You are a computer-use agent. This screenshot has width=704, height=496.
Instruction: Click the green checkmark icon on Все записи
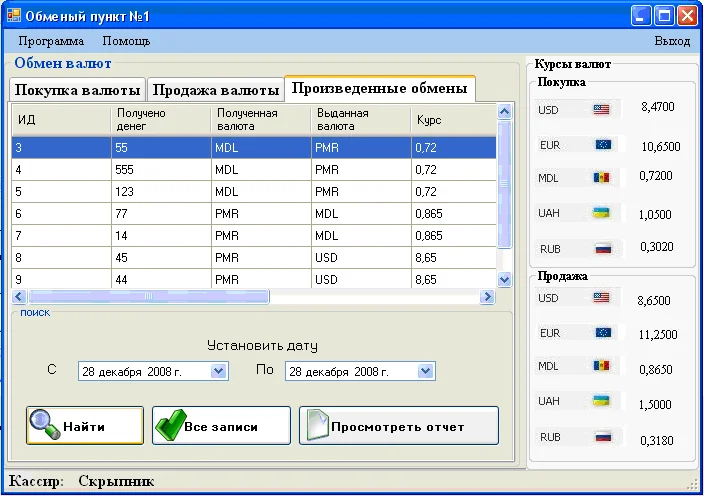[169, 425]
